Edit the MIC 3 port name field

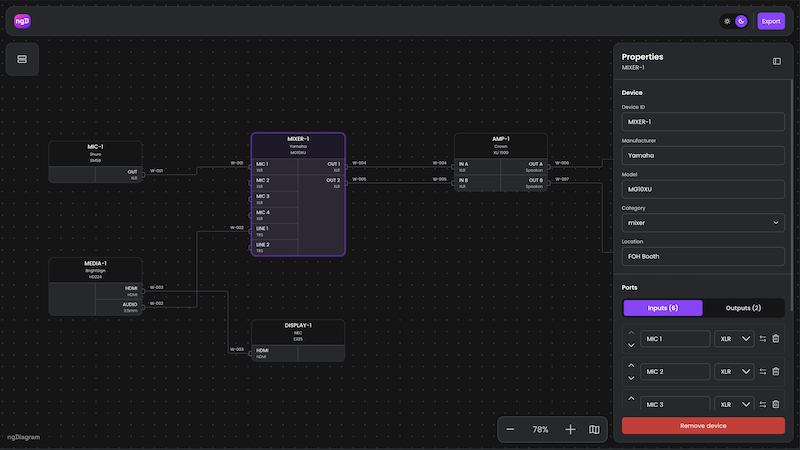click(x=675, y=404)
